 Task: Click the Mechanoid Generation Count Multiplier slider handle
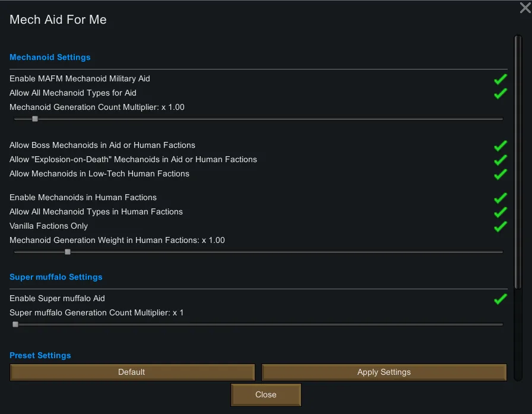coord(35,119)
